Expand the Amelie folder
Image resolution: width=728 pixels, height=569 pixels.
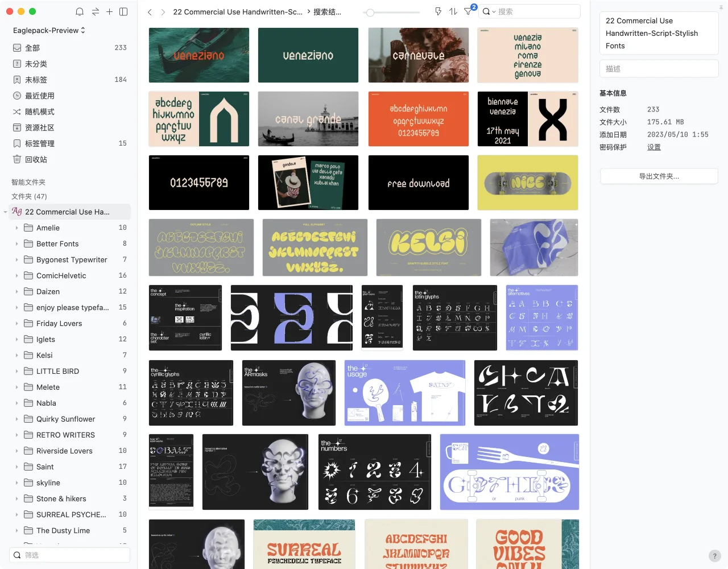click(x=16, y=228)
